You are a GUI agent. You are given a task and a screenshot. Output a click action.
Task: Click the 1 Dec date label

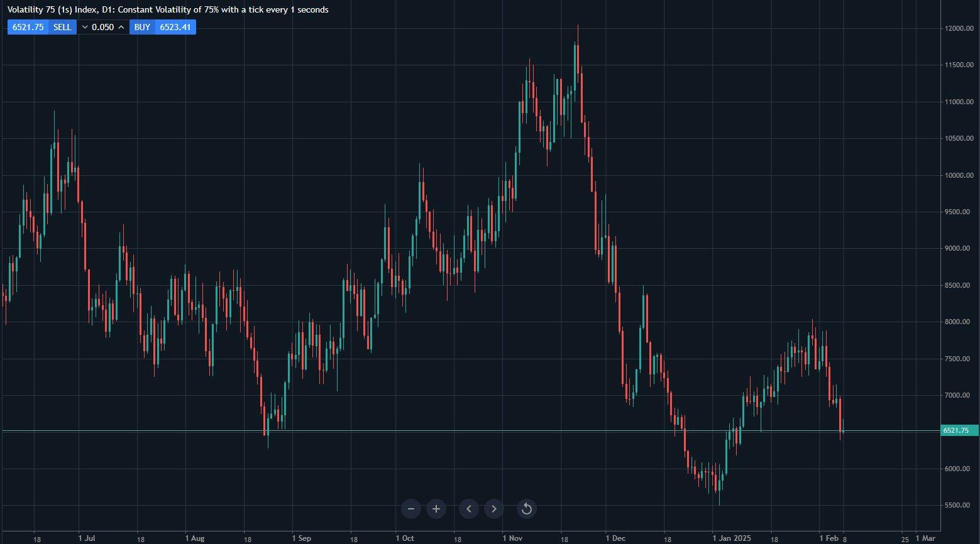[615, 538]
